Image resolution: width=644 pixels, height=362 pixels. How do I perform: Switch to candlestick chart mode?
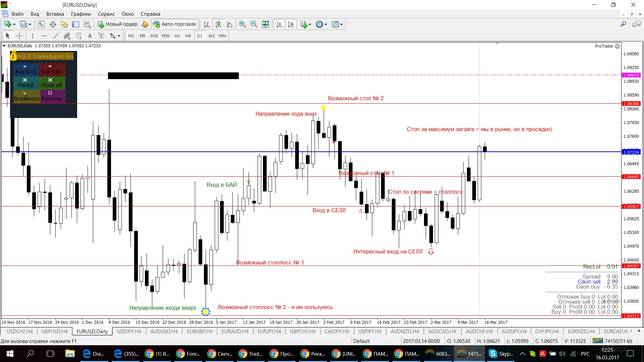[218, 24]
